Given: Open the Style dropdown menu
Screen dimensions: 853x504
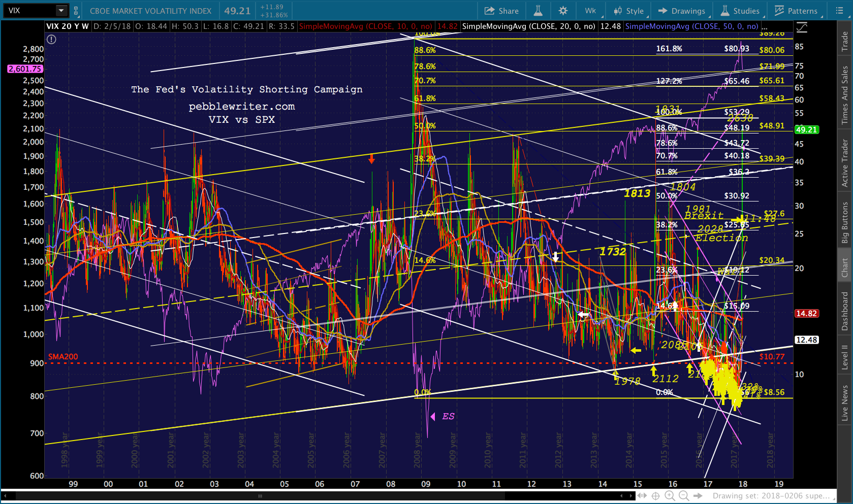Looking at the screenshot, I should tap(628, 11).
